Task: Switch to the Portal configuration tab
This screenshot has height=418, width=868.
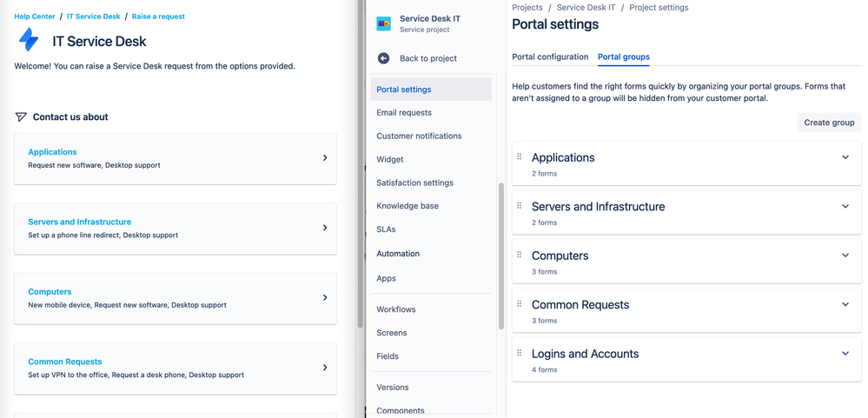Action: pos(550,56)
